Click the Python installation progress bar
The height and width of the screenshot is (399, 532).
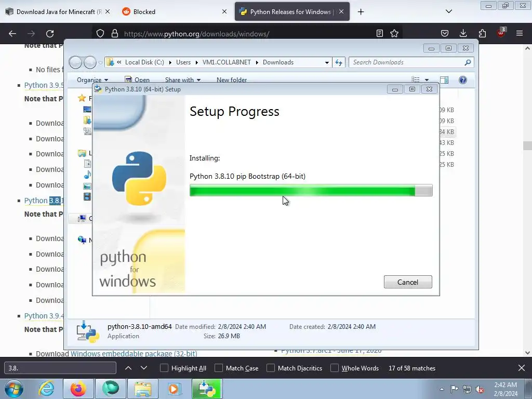coord(311,190)
